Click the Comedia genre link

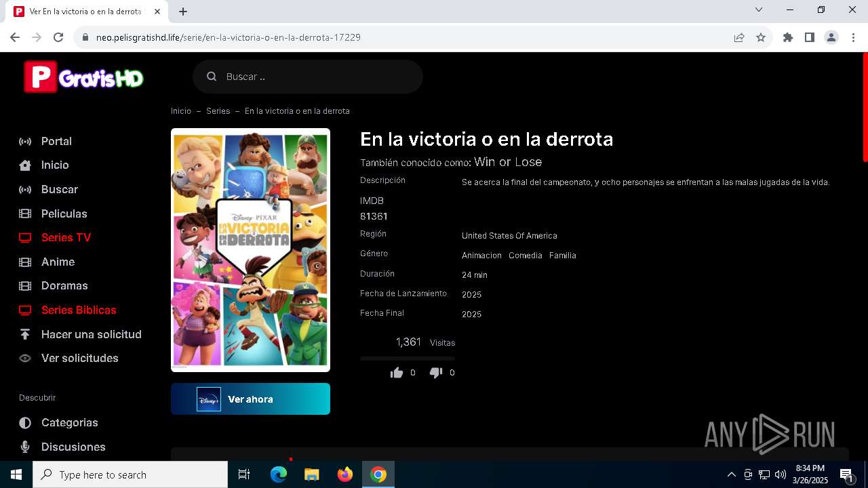coord(526,256)
